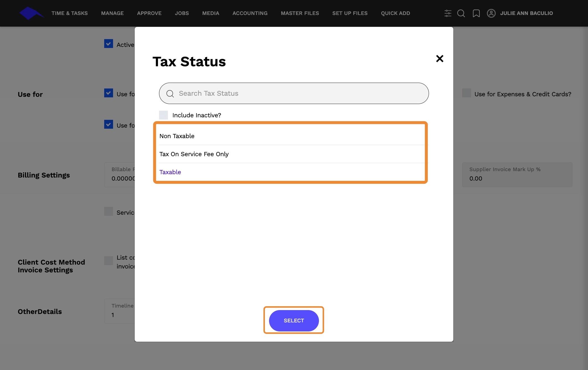The image size is (588, 370).
Task: Open the bookmarks icon
Action: [476, 13]
